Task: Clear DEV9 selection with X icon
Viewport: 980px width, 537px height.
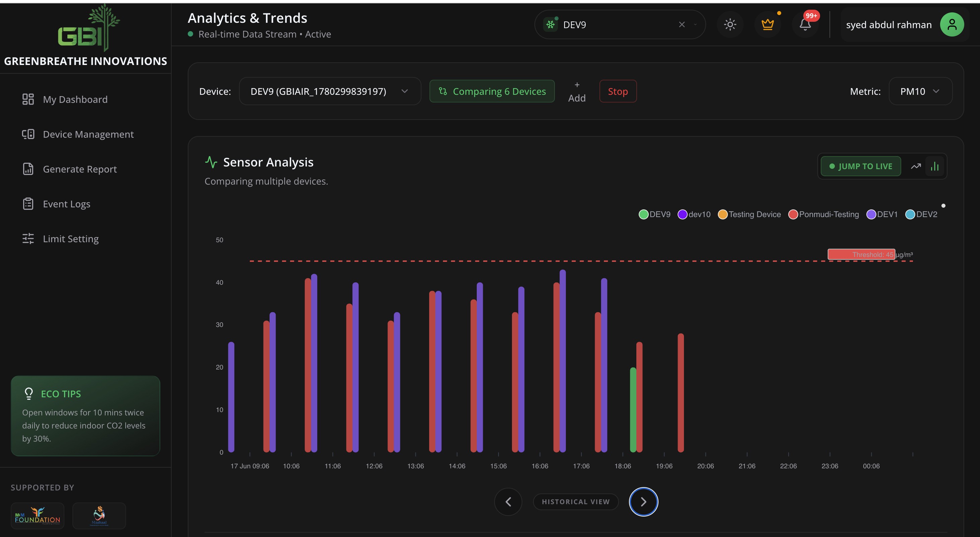Action: point(682,25)
